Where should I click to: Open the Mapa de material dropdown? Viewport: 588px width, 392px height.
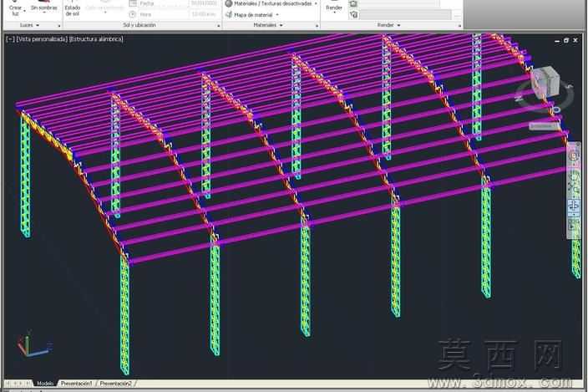[x=277, y=15]
